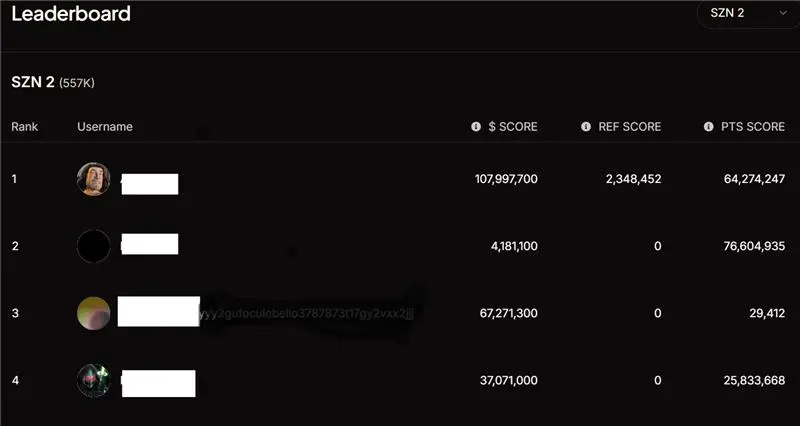
Task: Click the rank 2 black avatar
Action: (x=93, y=245)
